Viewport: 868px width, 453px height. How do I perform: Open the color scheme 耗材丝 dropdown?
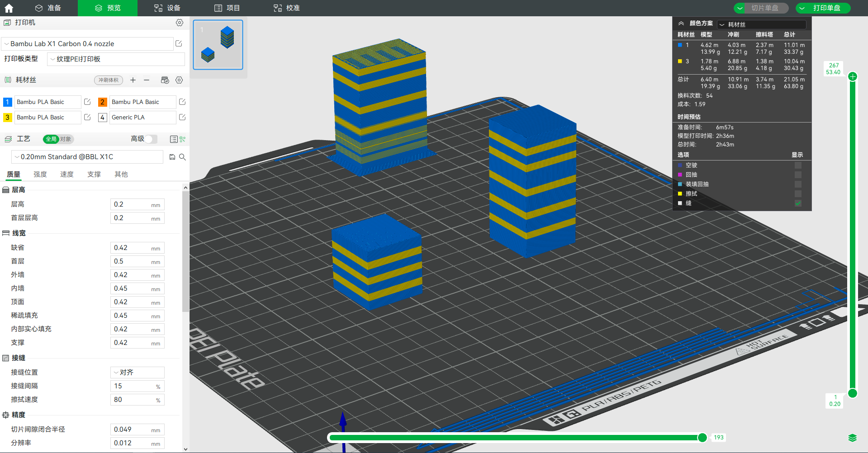[762, 24]
